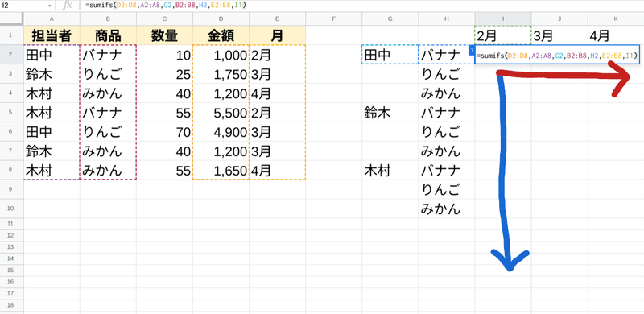Screen dimensions: 644x314
Task: Select amount cell showing 4,900
Action: pos(221,131)
